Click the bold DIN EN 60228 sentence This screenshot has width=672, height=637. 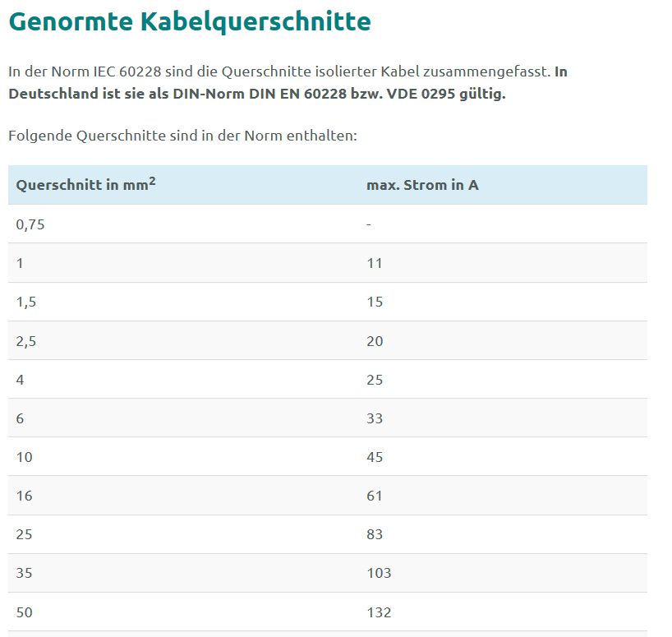coord(256,93)
